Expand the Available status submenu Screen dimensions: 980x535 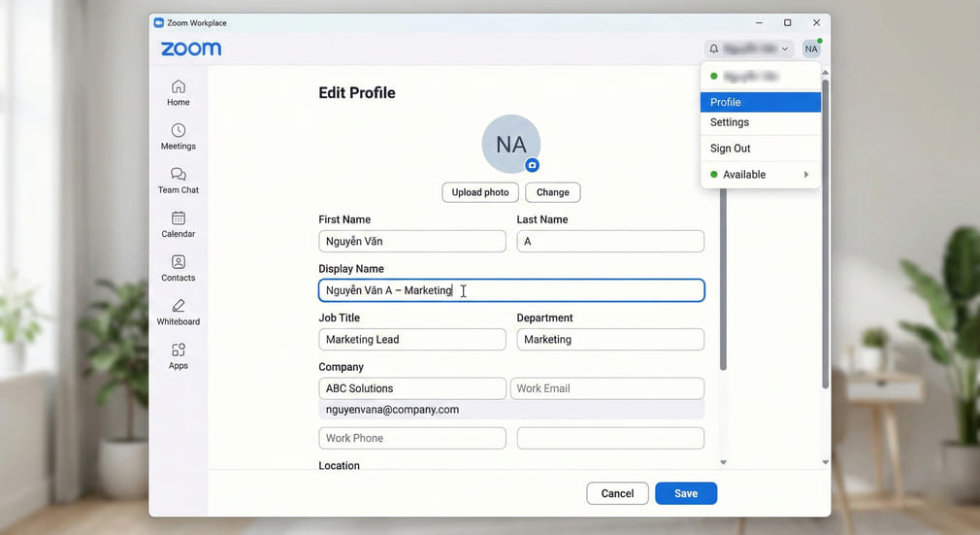760,175
